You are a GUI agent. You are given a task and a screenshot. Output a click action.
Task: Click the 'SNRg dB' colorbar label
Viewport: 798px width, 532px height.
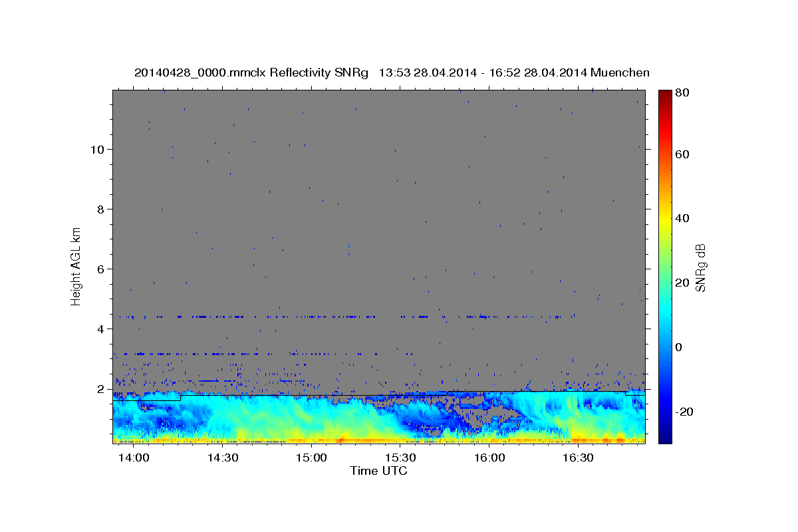tap(700, 268)
